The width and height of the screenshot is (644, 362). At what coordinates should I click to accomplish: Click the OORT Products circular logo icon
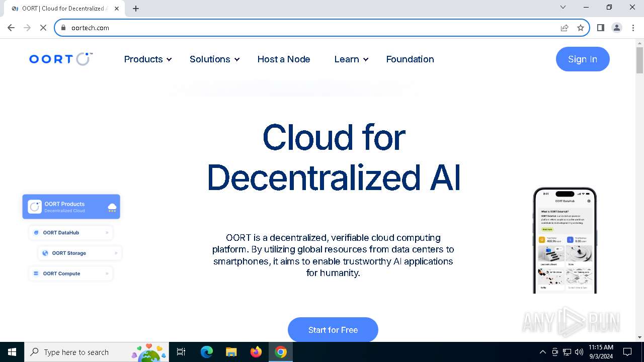[35, 207]
